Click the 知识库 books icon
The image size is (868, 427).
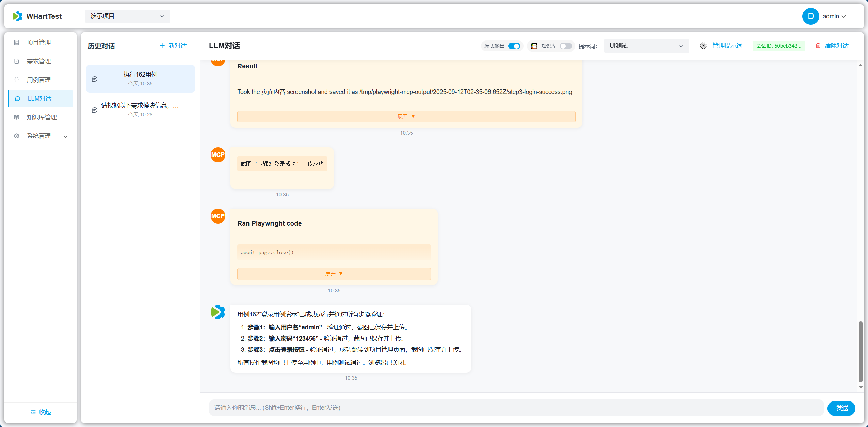(534, 46)
